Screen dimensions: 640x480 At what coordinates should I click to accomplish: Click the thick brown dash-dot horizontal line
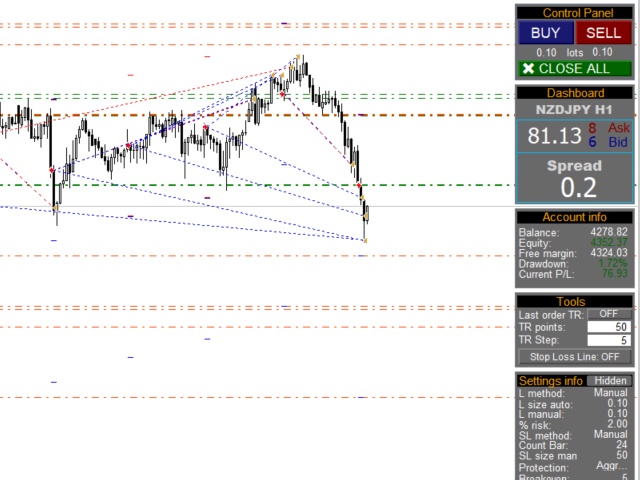click(x=257, y=115)
